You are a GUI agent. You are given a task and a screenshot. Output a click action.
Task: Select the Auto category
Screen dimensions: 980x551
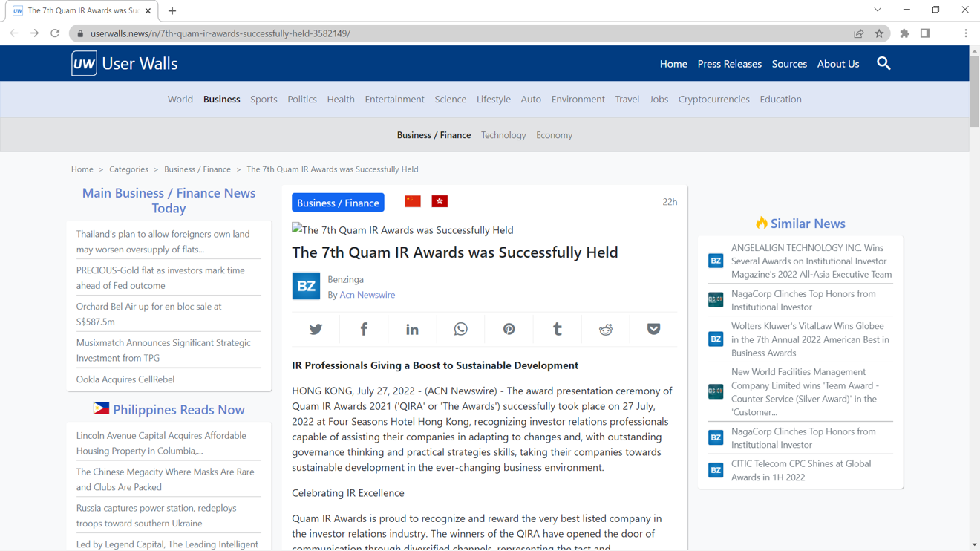click(x=531, y=99)
